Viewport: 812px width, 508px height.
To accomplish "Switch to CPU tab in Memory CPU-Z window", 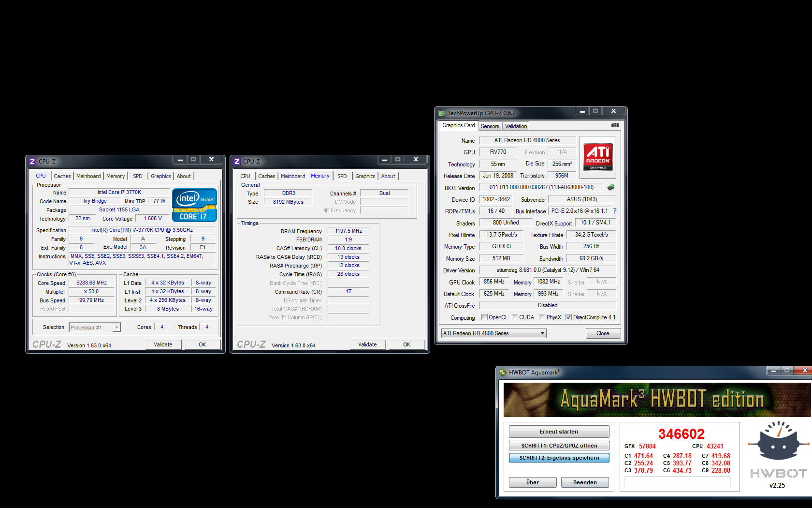I will click(246, 176).
